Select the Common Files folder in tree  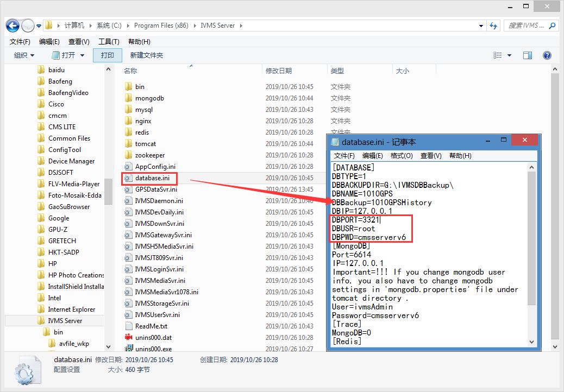69,138
